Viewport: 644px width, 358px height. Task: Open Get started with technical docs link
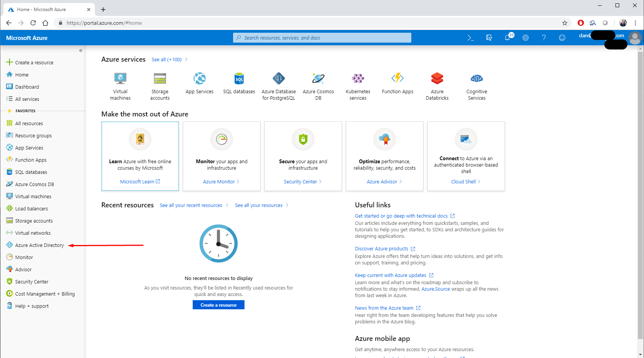tap(405, 216)
